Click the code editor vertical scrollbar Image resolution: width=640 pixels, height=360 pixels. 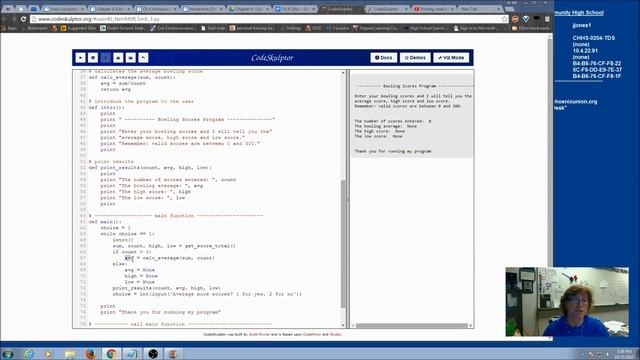point(343,244)
